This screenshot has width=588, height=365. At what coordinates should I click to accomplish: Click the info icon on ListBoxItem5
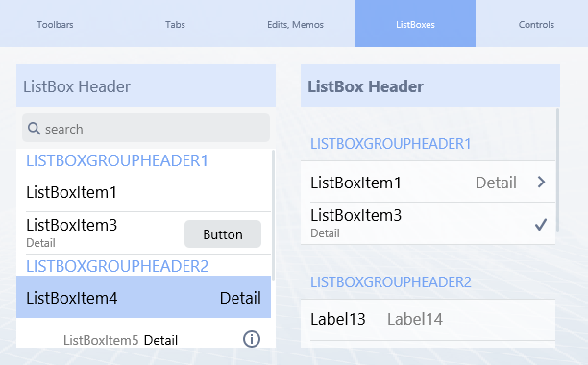(252, 339)
